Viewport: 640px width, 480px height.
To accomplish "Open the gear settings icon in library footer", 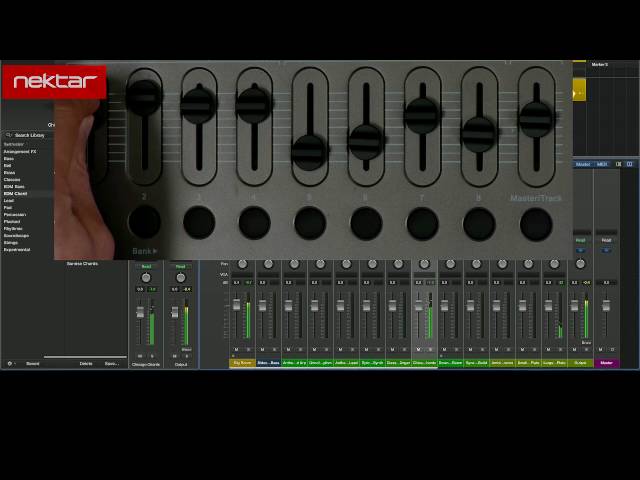I will 10,363.
